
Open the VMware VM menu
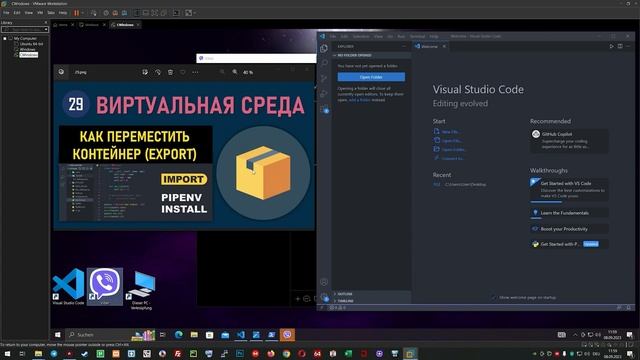(40, 13)
